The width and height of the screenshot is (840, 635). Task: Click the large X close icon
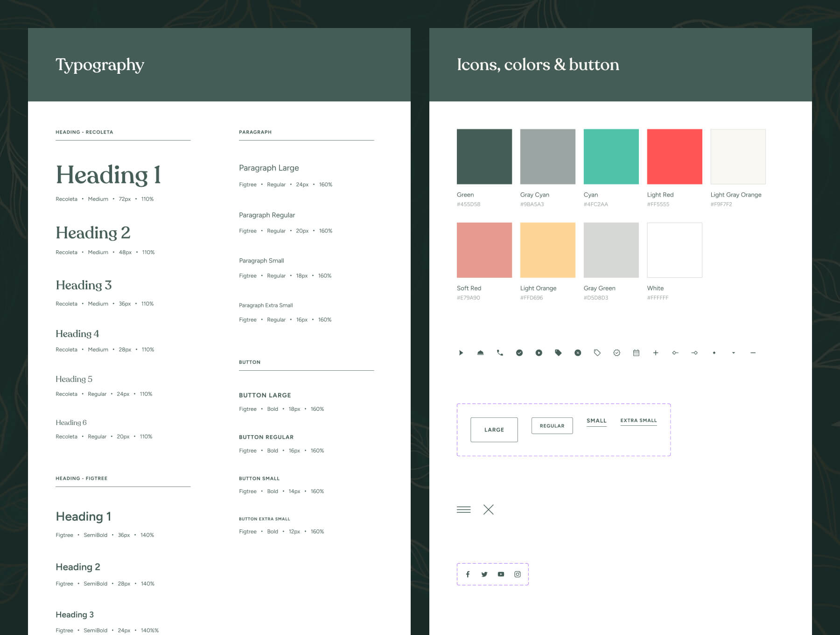click(x=488, y=509)
